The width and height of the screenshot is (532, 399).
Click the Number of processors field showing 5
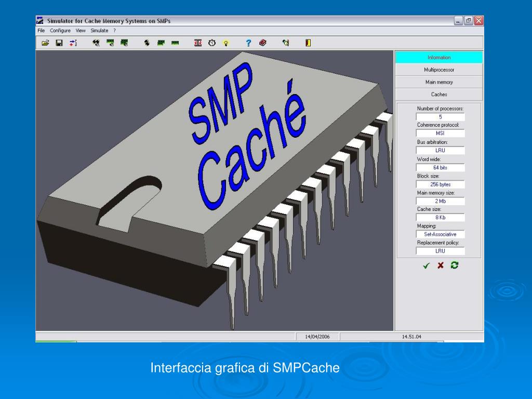point(441,117)
